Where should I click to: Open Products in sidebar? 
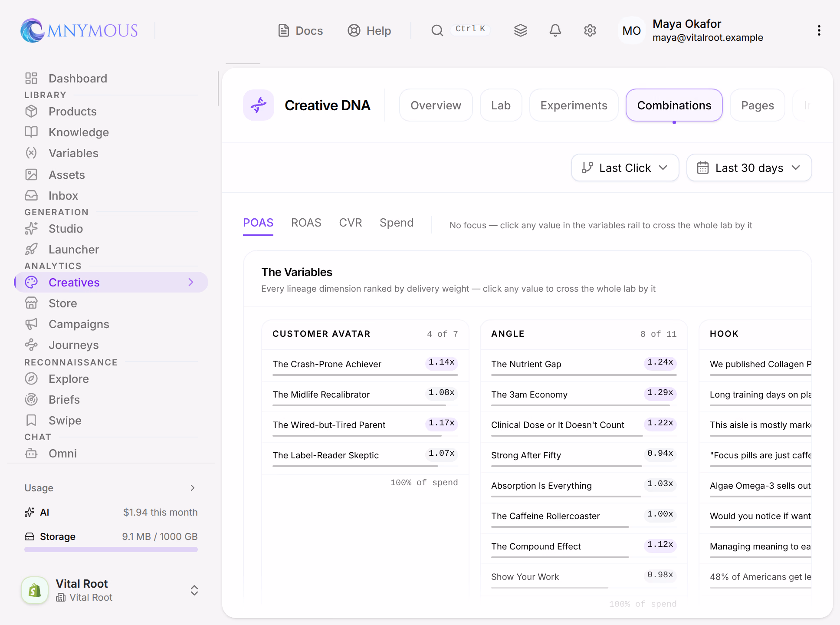(x=111, y=111)
